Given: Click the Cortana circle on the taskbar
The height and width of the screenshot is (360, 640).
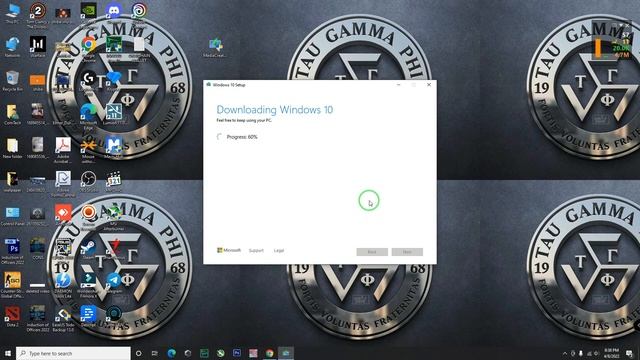Looking at the screenshot, I should 139,353.
